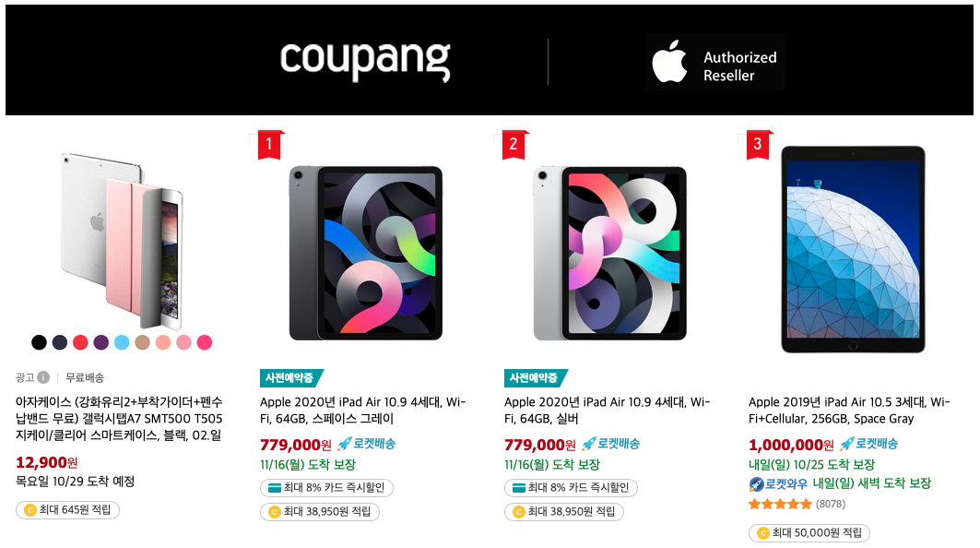Click the Coupang logo in banner
This screenshot has width=980, height=548.
coord(365,61)
